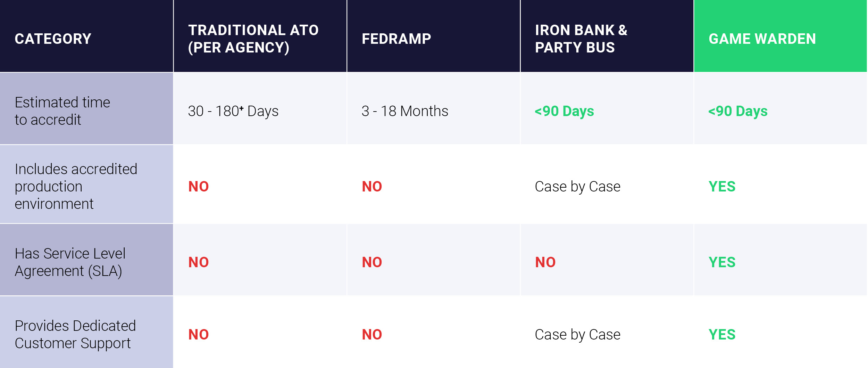The width and height of the screenshot is (868, 368).
Task: Click Has Service Level Agreement (SLA) label
Action: (x=70, y=262)
